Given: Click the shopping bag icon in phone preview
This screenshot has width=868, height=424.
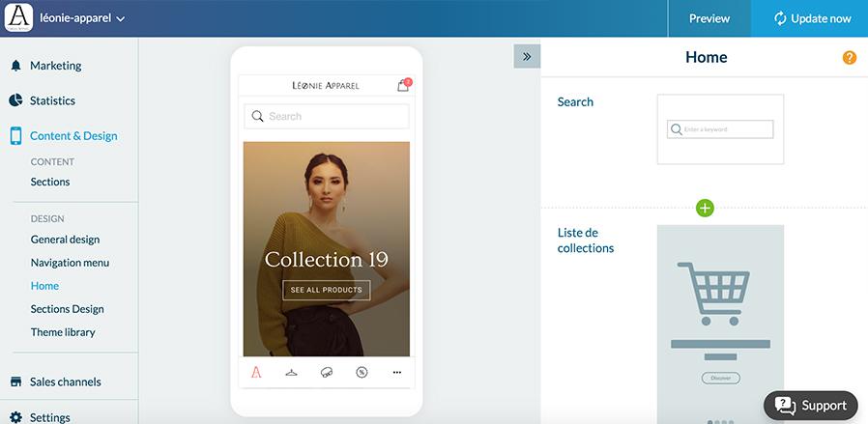Looking at the screenshot, I should coord(403,86).
